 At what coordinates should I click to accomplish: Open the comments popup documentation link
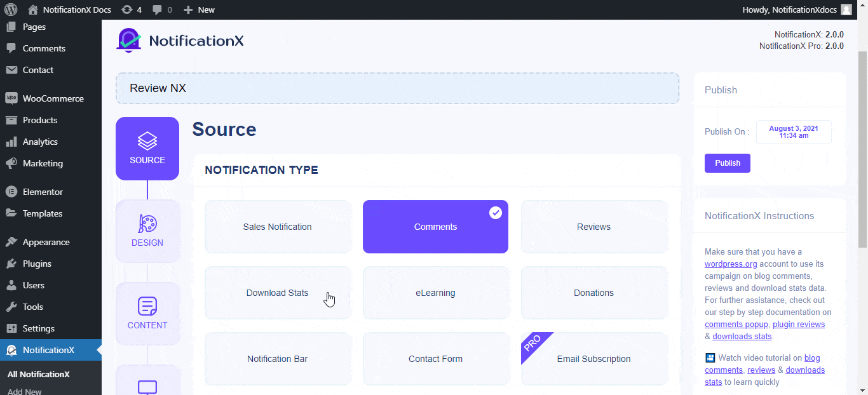[x=737, y=325]
